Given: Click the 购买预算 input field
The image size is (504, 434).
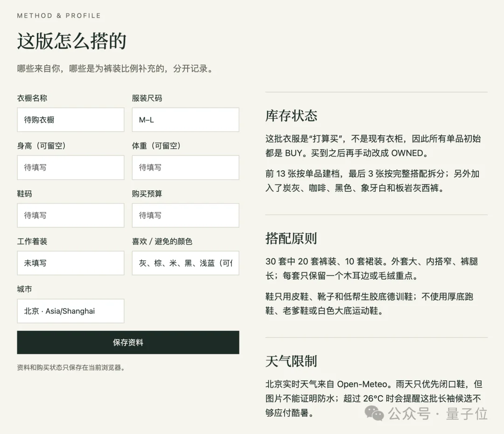Looking at the screenshot, I should click(185, 216).
